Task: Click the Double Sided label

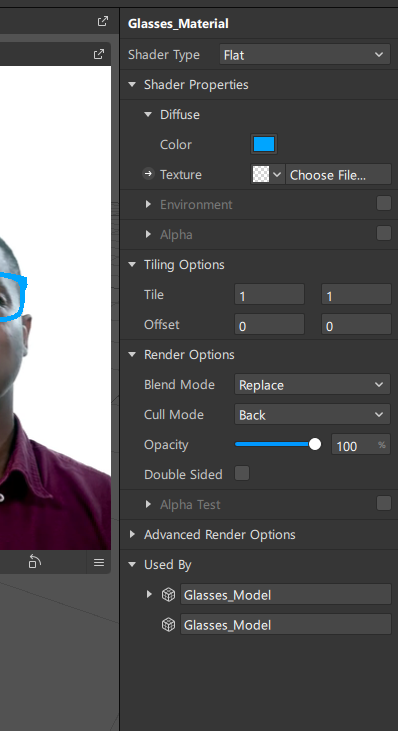Action: (x=183, y=475)
